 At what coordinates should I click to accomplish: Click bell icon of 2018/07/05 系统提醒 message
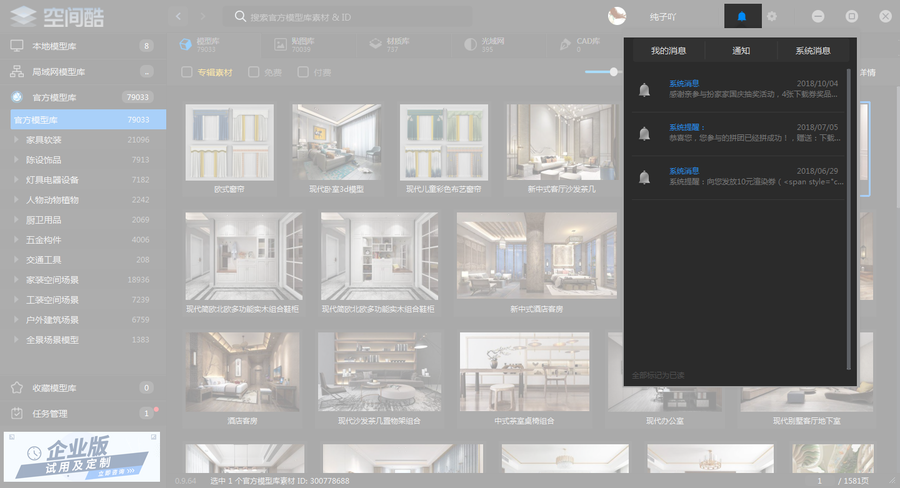pyautogui.click(x=645, y=133)
